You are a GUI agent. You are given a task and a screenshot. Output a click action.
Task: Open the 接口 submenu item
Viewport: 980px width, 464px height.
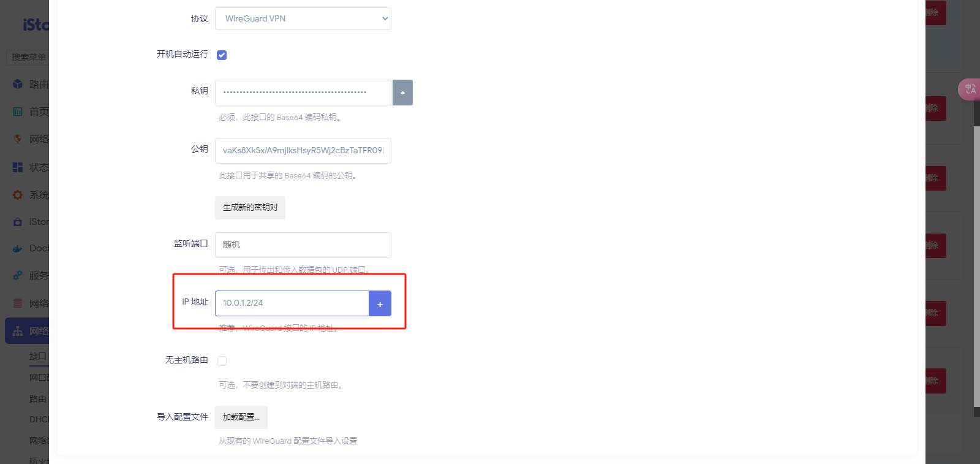(x=38, y=356)
